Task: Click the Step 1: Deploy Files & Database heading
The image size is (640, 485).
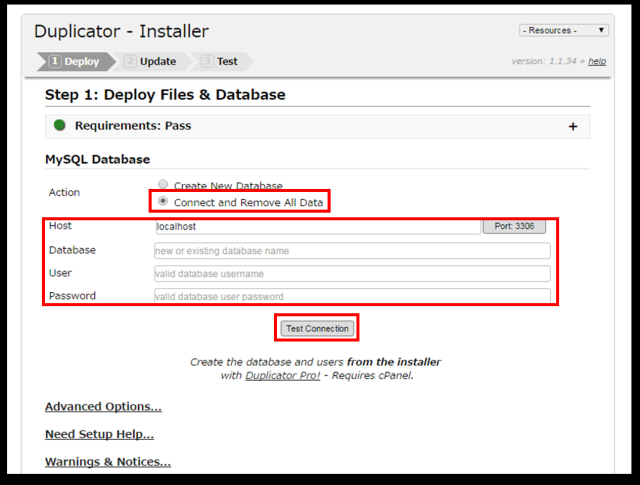Action: [165, 95]
